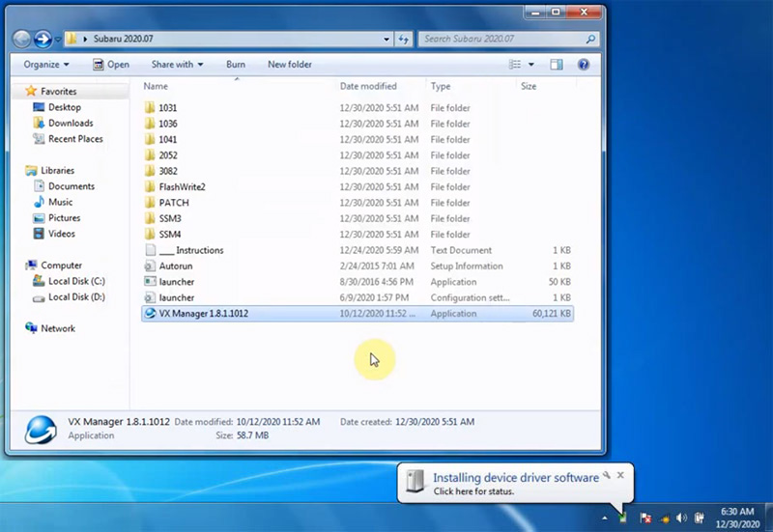Select the Autorun setup information file
The image size is (773, 532).
point(358,266)
